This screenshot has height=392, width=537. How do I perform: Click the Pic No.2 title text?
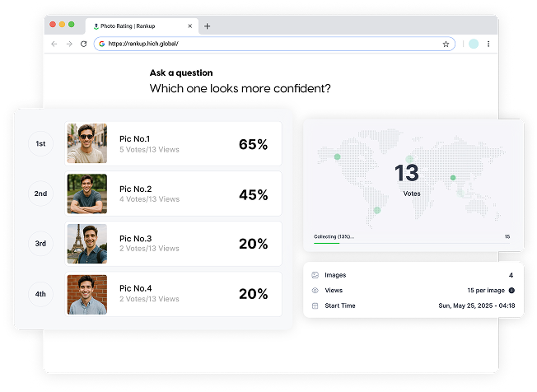136,189
